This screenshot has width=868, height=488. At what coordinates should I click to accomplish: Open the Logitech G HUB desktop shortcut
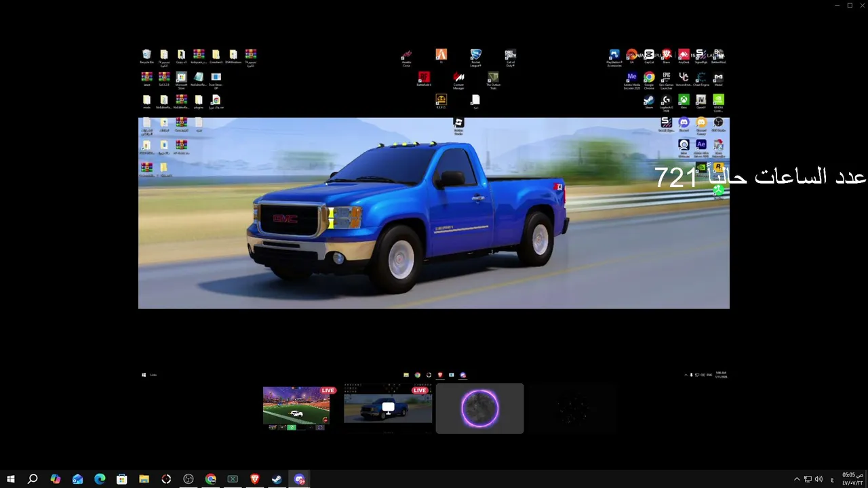tap(667, 103)
